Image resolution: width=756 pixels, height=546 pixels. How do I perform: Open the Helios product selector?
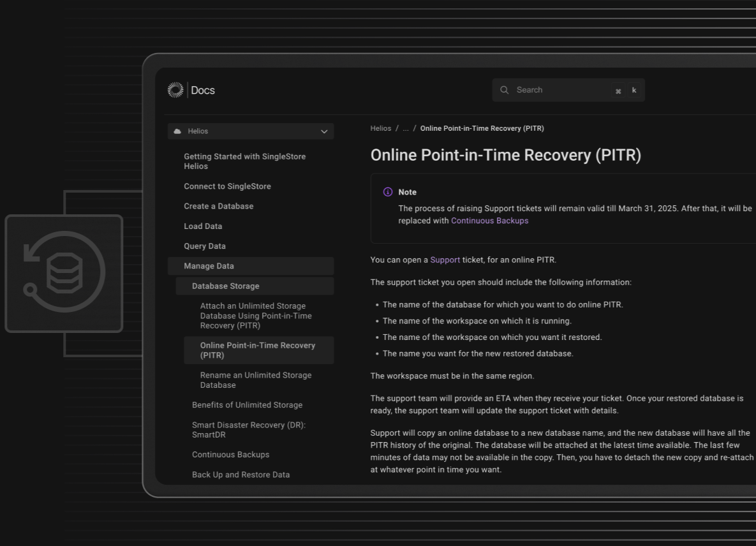(x=251, y=131)
